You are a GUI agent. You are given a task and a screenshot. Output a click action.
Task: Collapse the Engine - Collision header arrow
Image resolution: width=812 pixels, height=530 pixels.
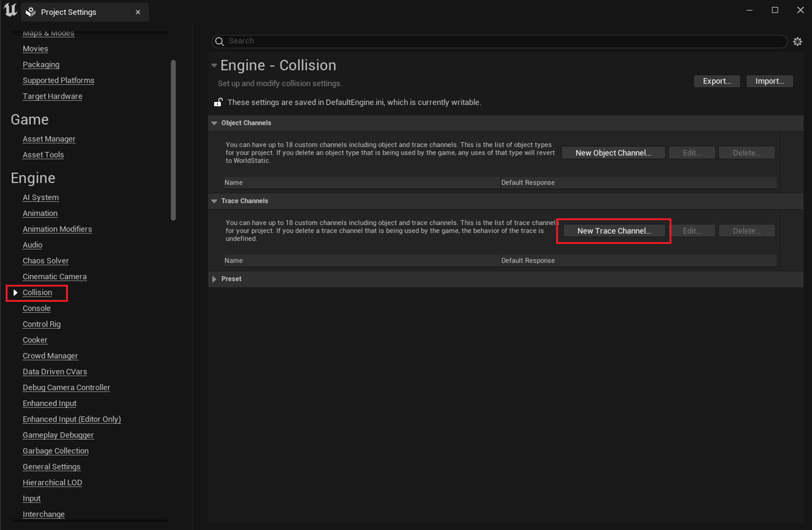coord(214,65)
